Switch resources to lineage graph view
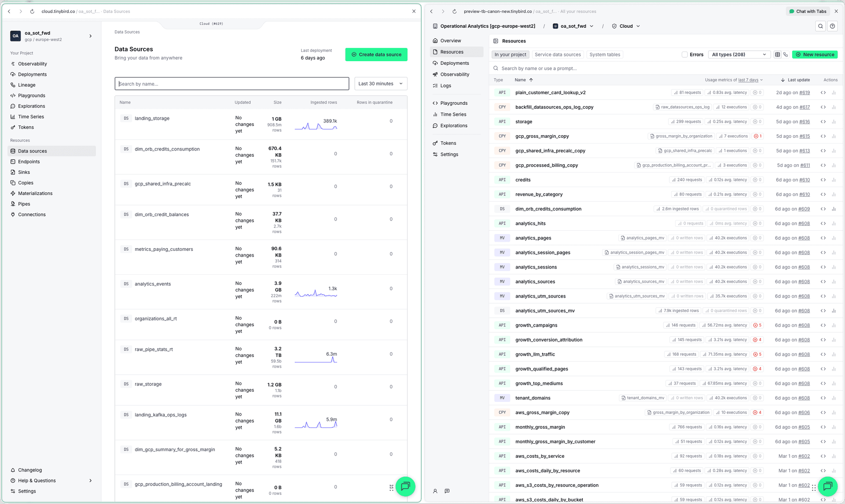845x504 pixels. coord(786,55)
